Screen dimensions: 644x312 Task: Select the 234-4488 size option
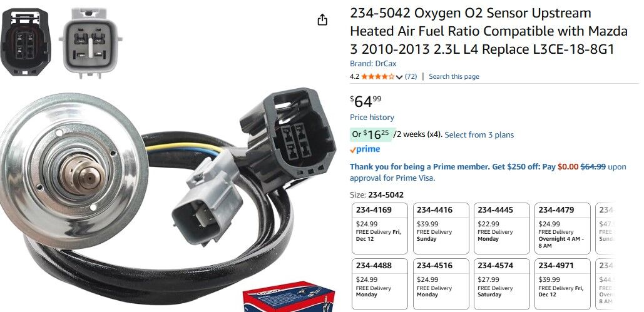pos(380,284)
